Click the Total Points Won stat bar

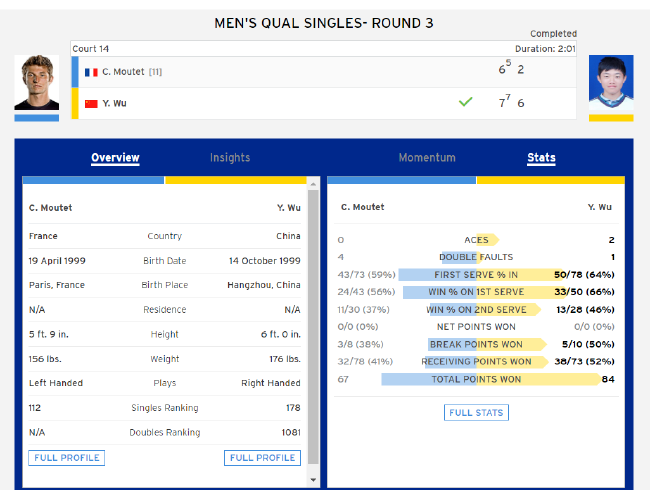tap(476, 379)
